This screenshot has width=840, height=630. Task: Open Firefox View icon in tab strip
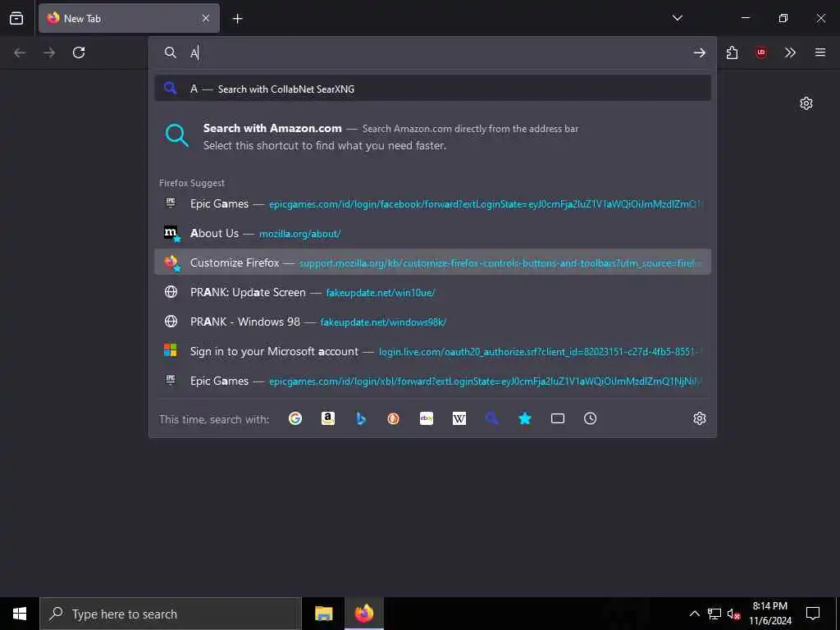click(x=16, y=18)
